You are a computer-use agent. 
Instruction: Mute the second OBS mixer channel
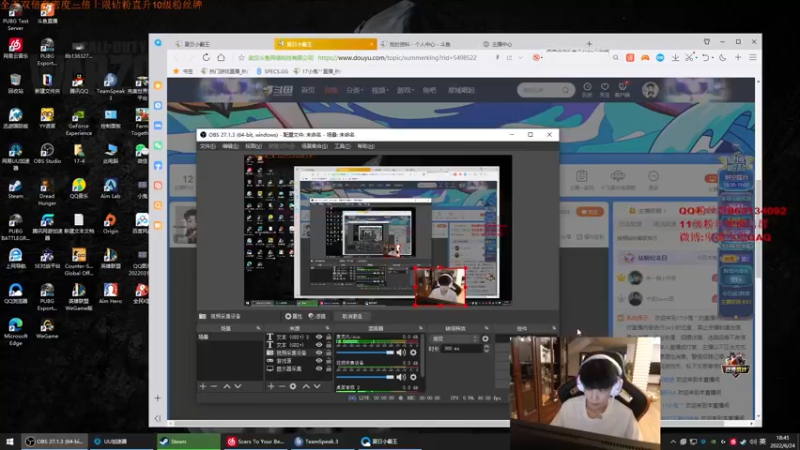[402, 377]
